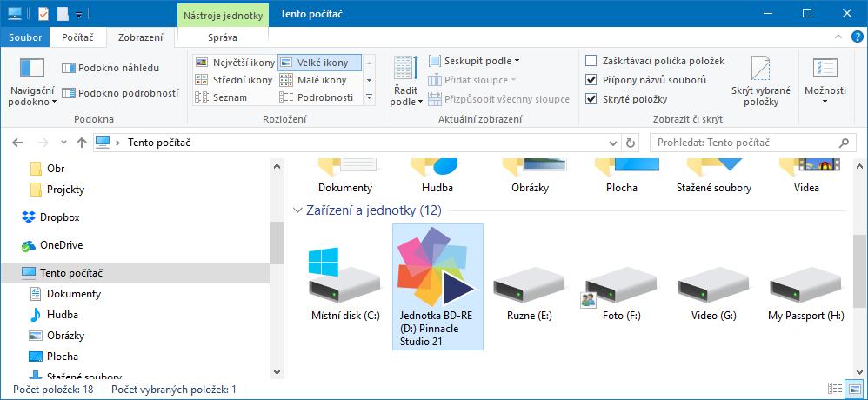Select Největší ikony layout

(236, 63)
